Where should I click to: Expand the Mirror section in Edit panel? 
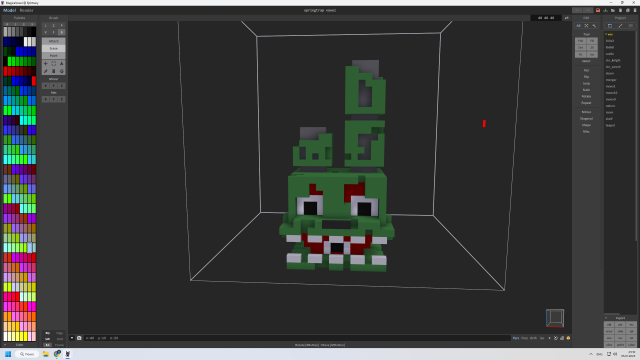point(586,112)
